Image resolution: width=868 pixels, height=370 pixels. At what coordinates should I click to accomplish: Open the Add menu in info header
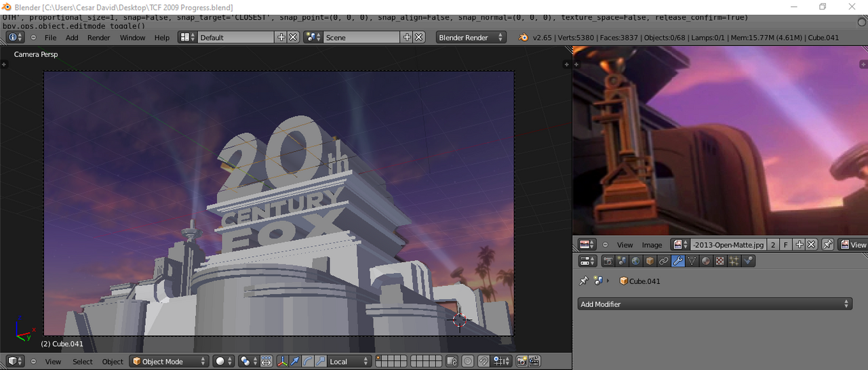72,37
